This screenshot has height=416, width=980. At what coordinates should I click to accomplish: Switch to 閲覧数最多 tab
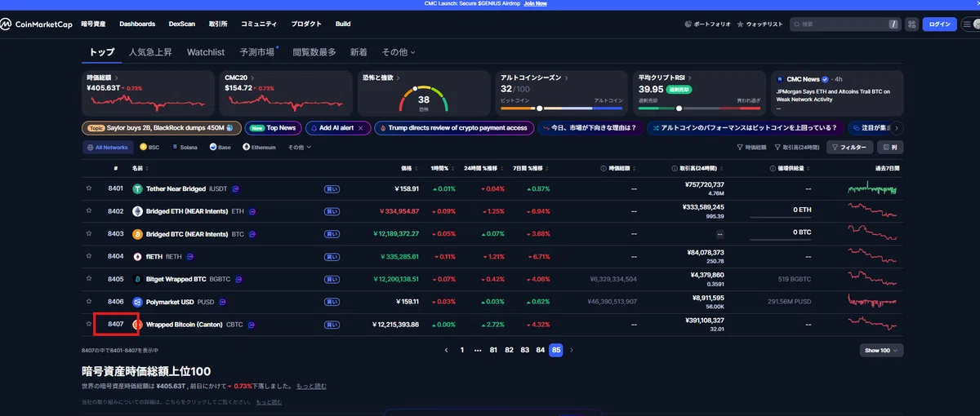coord(314,52)
